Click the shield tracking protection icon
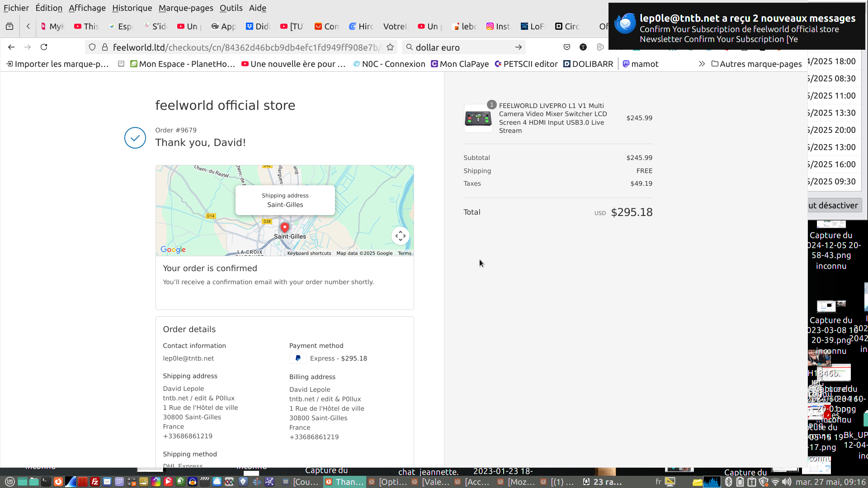Image resolution: width=868 pixels, height=488 pixels. (x=92, y=47)
